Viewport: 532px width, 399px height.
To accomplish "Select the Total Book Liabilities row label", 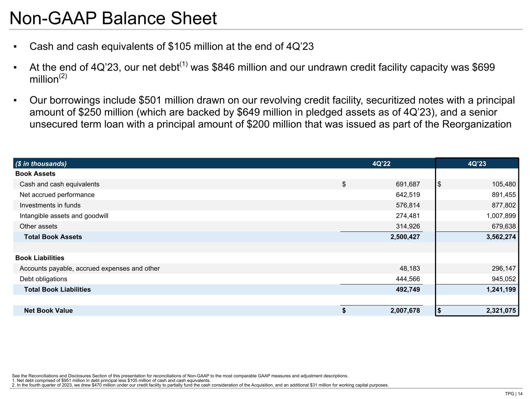I will click(57, 290).
